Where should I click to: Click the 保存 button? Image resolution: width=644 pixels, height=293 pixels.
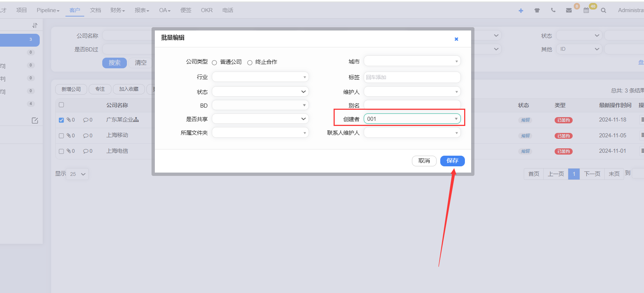tap(452, 161)
